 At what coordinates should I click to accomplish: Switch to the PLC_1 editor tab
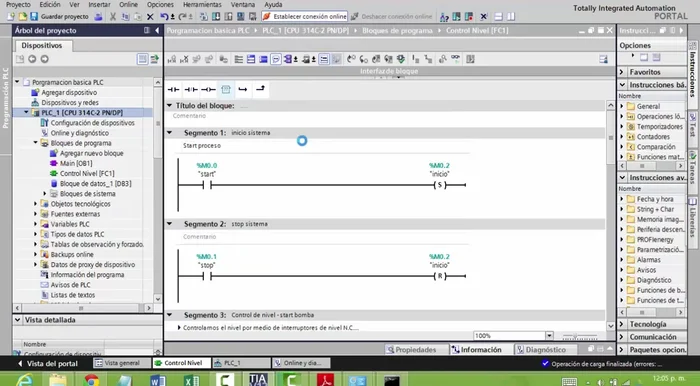pos(241,363)
